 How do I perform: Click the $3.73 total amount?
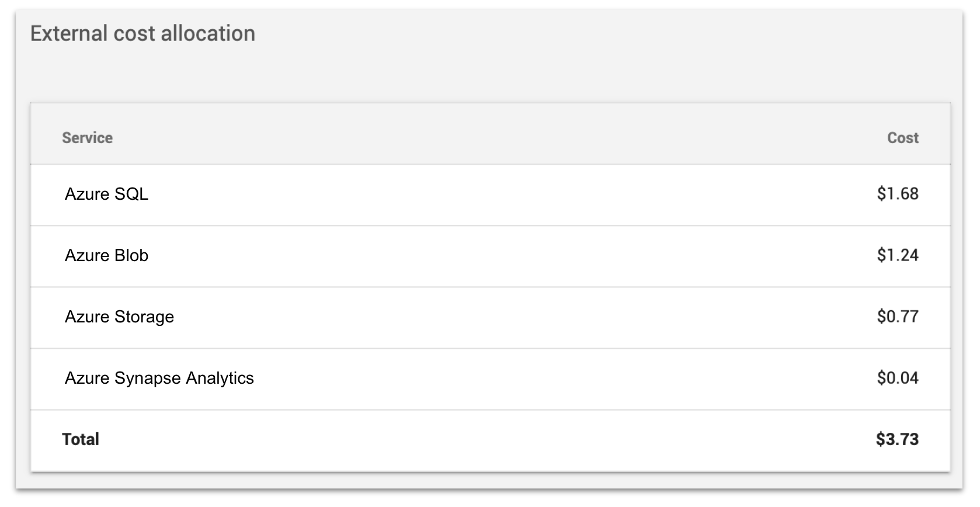(x=897, y=439)
